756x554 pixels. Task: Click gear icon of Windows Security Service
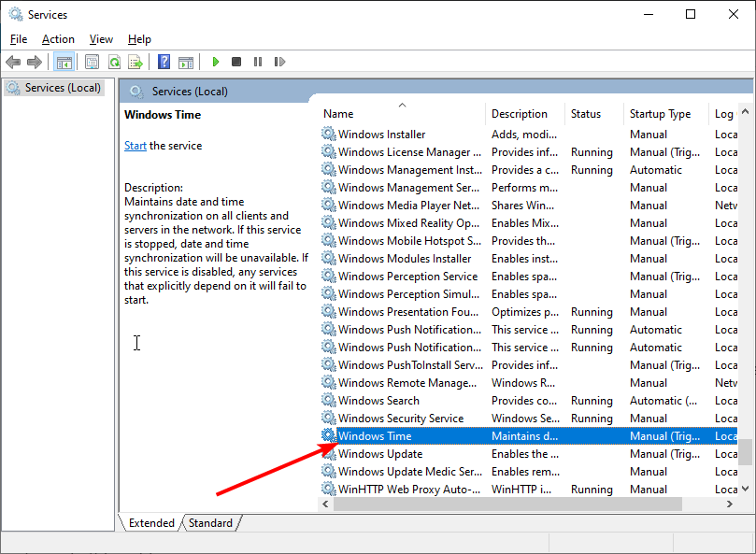(329, 418)
